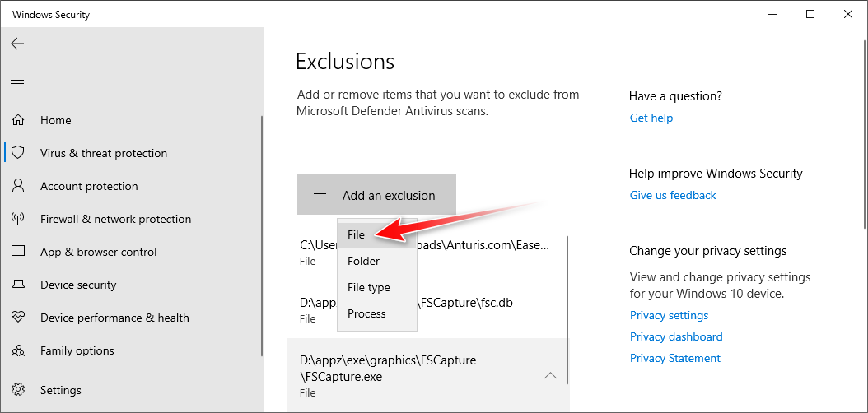Screen dimensions: 868x413
Task: Select the Virus & threat protection shield icon
Action: tap(17, 153)
